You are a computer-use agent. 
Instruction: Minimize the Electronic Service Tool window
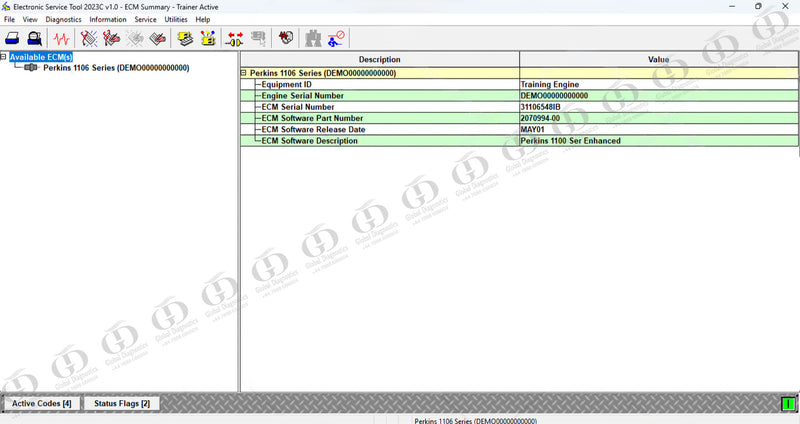coord(732,7)
